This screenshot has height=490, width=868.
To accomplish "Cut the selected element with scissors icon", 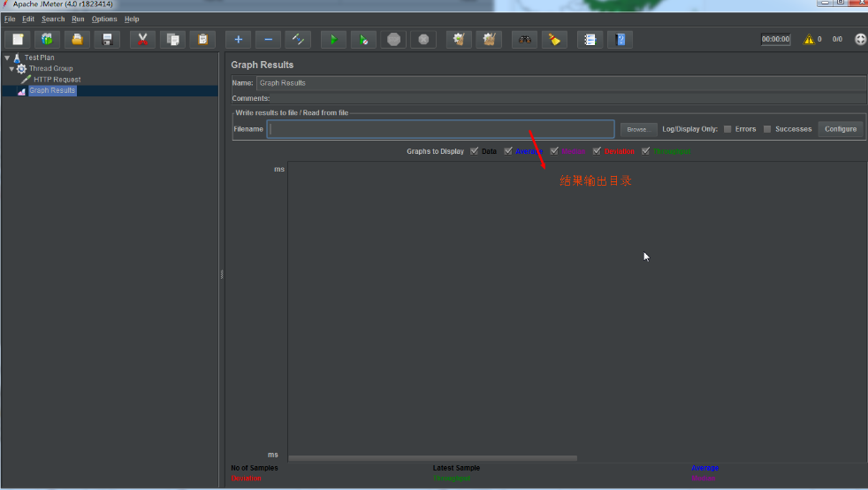I will pos(143,39).
